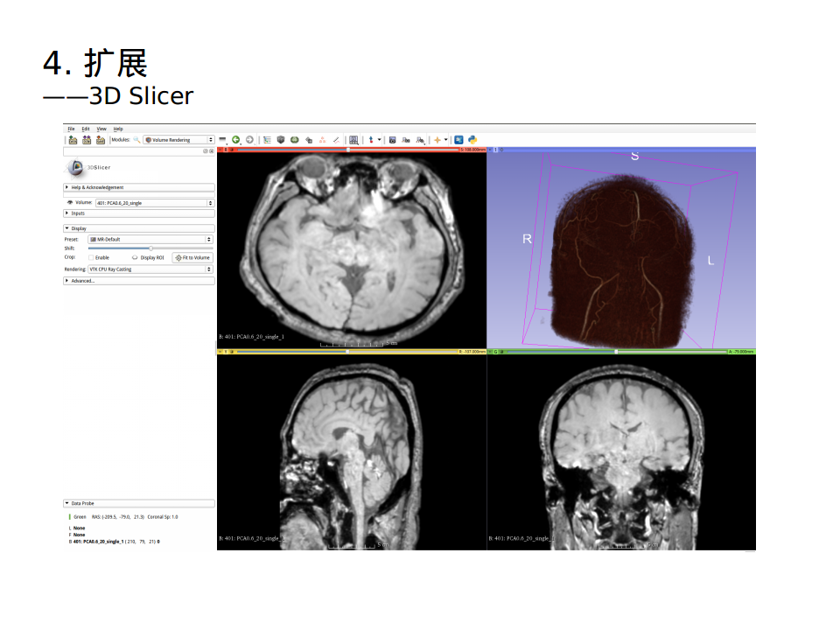Viewport: 840px width, 630px height.
Task: Open the Volumes module brain icon
Action: click(x=295, y=140)
